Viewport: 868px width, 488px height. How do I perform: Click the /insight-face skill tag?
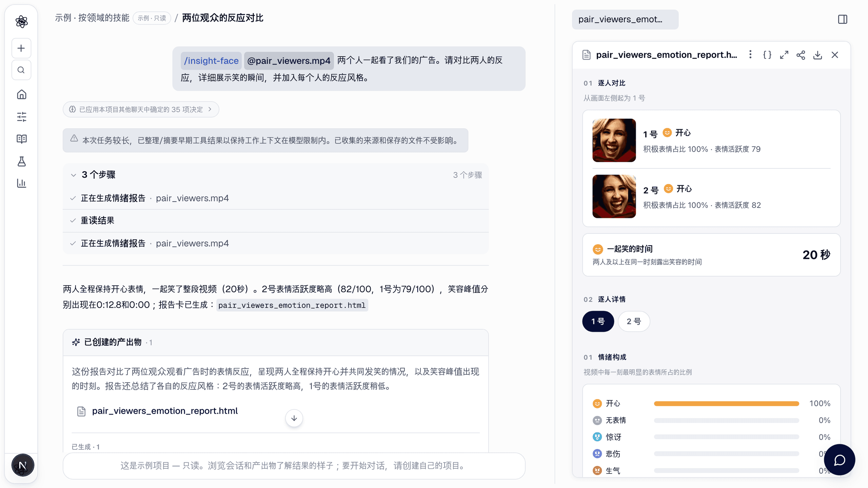[x=211, y=61]
